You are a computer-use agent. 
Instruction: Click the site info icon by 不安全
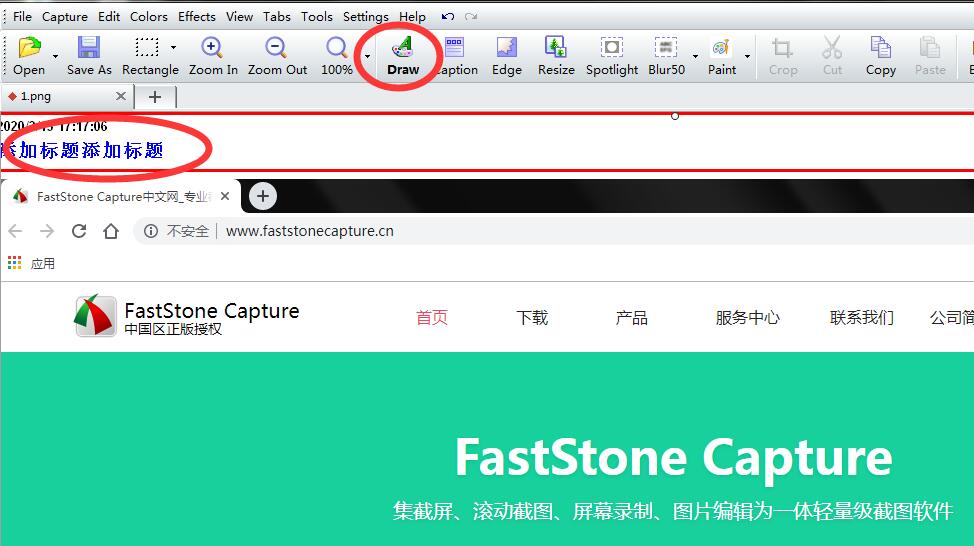coord(150,231)
